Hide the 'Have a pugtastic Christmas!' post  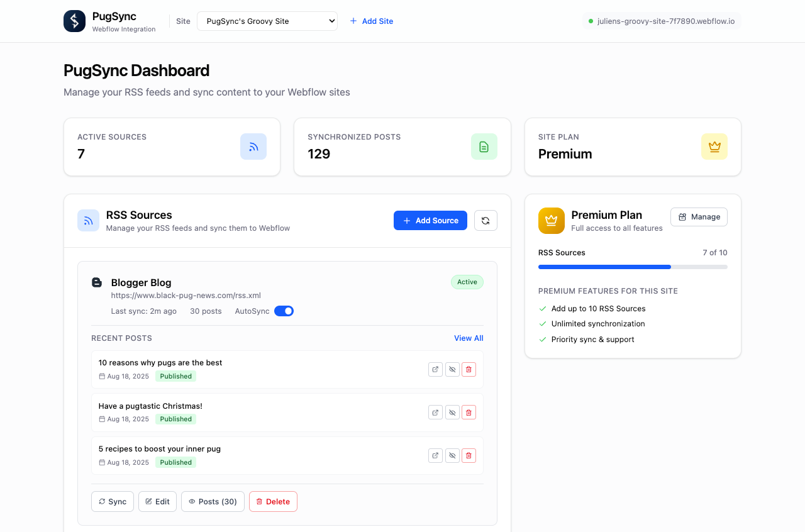click(x=452, y=413)
